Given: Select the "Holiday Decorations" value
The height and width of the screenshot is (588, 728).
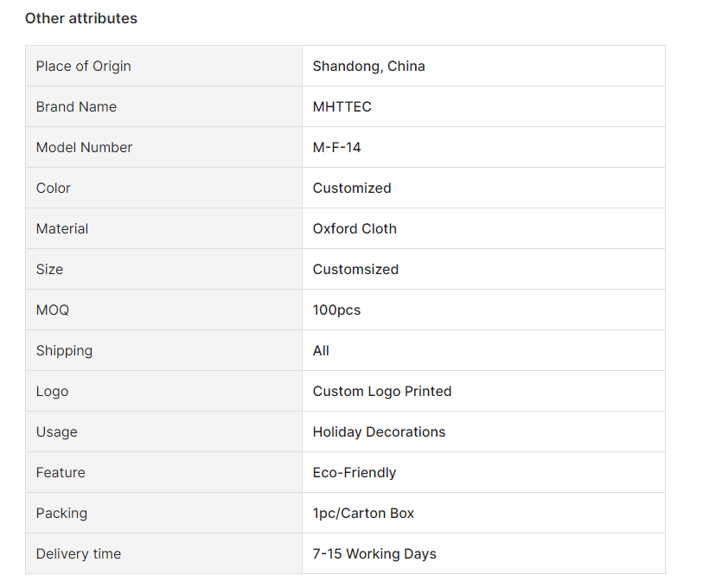Looking at the screenshot, I should point(379,432).
